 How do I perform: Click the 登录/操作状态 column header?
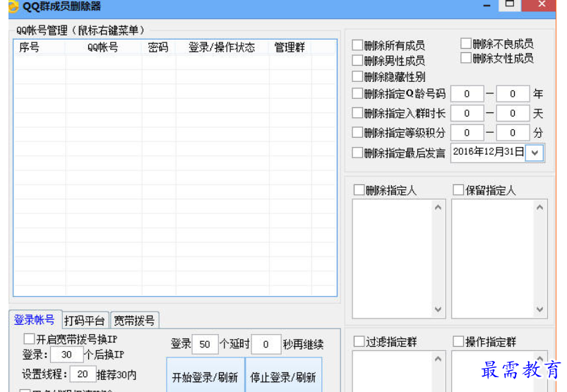click(x=222, y=47)
